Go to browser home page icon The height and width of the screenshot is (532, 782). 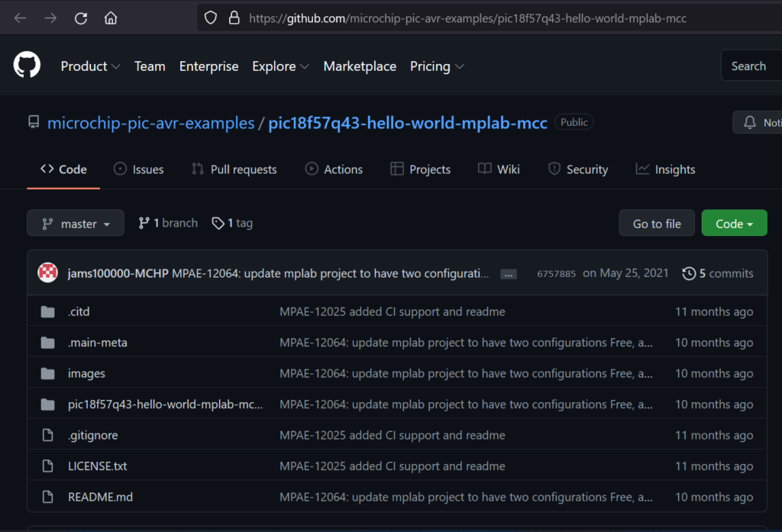(x=111, y=18)
